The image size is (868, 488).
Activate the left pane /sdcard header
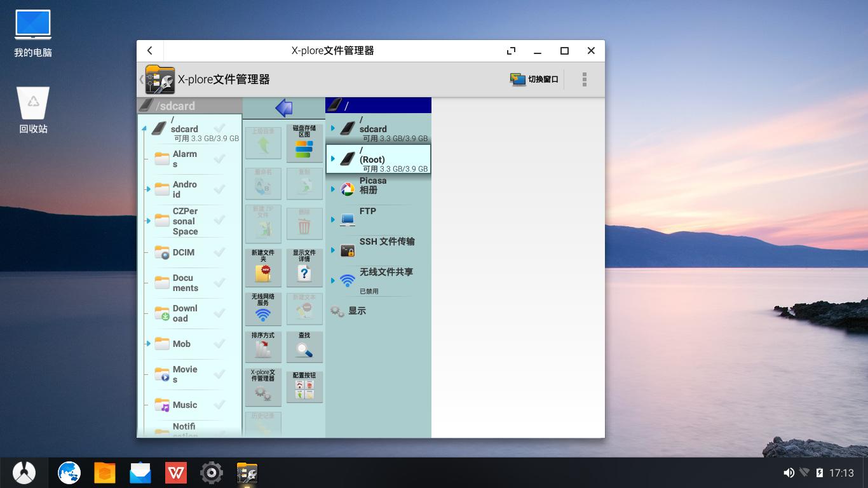click(x=189, y=105)
